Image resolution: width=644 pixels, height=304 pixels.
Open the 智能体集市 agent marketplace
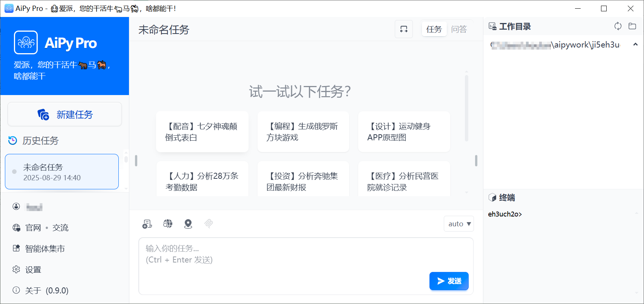[44, 249]
